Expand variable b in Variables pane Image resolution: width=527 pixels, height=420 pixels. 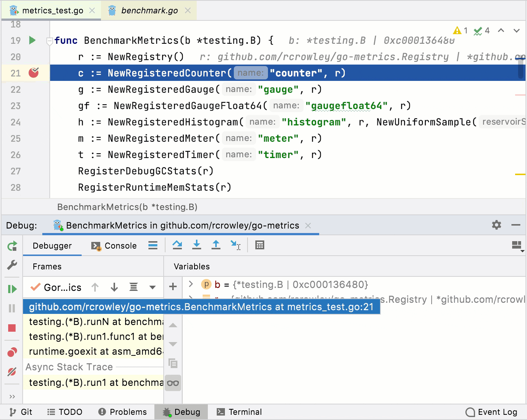191,284
